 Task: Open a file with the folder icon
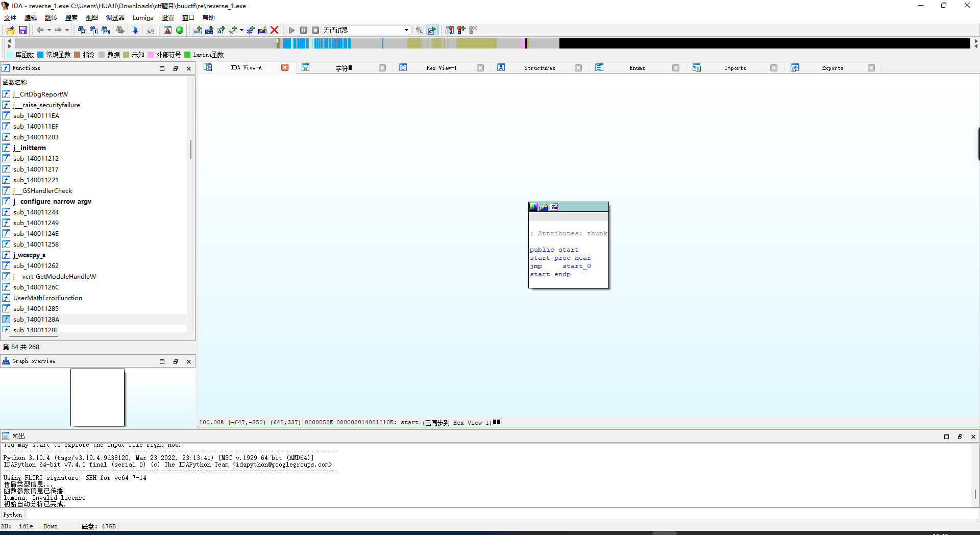[x=10, y=30]
